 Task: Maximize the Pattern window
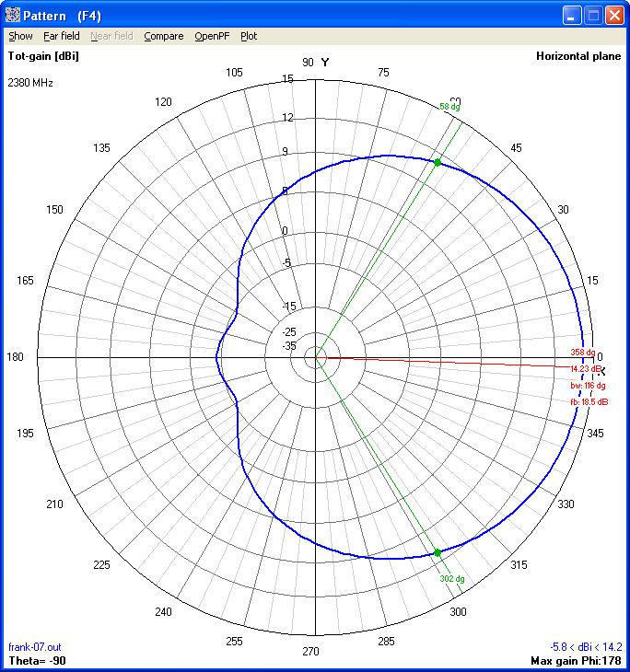point(594,15)
